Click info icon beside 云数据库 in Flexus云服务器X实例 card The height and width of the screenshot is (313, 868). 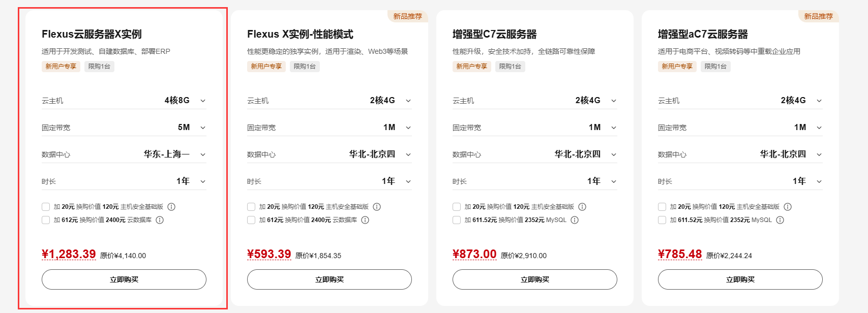(160, 220)
